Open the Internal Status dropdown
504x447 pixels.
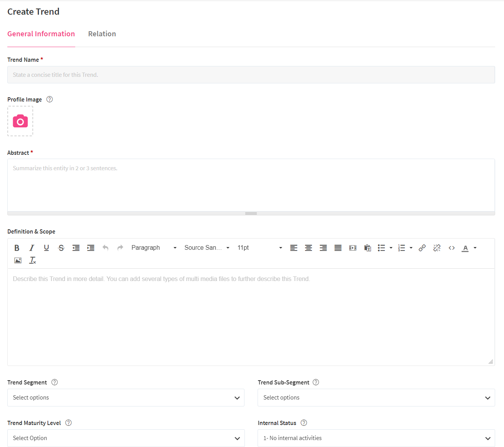click(376, 438)
